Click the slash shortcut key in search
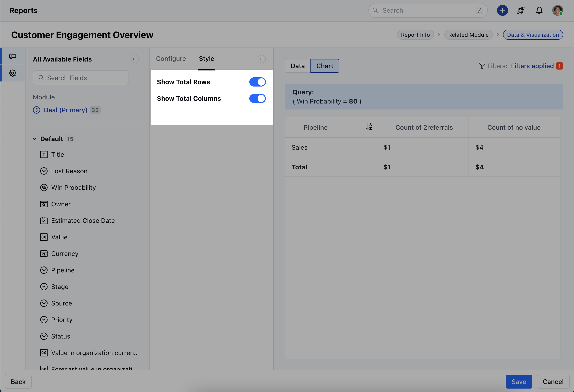The width and height of the screenshot is (574, 392). click(479, 10)
